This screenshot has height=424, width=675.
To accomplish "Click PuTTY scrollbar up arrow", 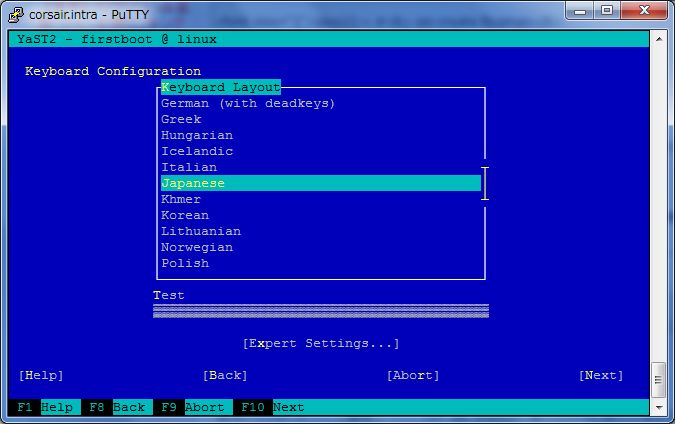I will tap(659, 39).
